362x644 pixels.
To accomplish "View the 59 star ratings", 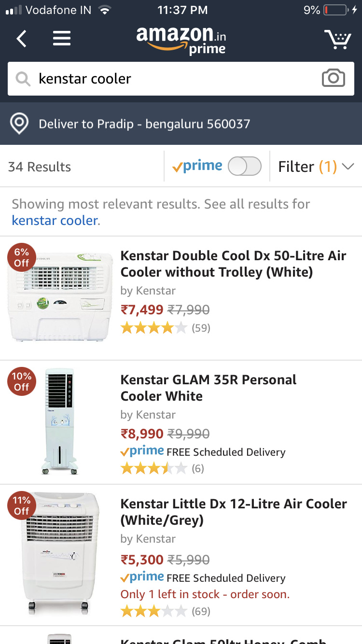I will [x=165, y=328].
